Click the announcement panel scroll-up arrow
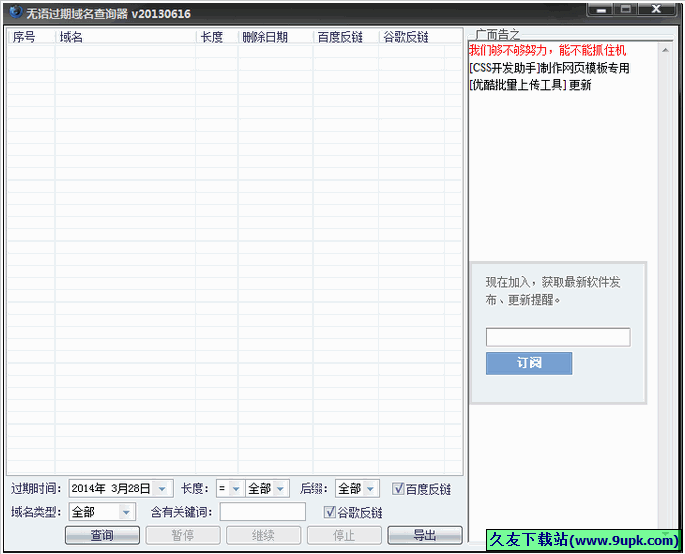 [x=665, y=50]
